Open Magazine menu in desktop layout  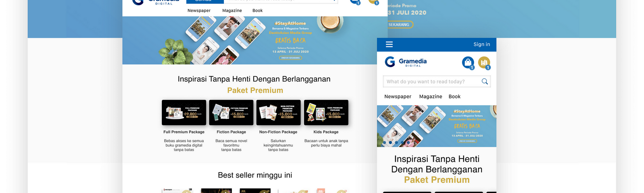tap(232, 11)
